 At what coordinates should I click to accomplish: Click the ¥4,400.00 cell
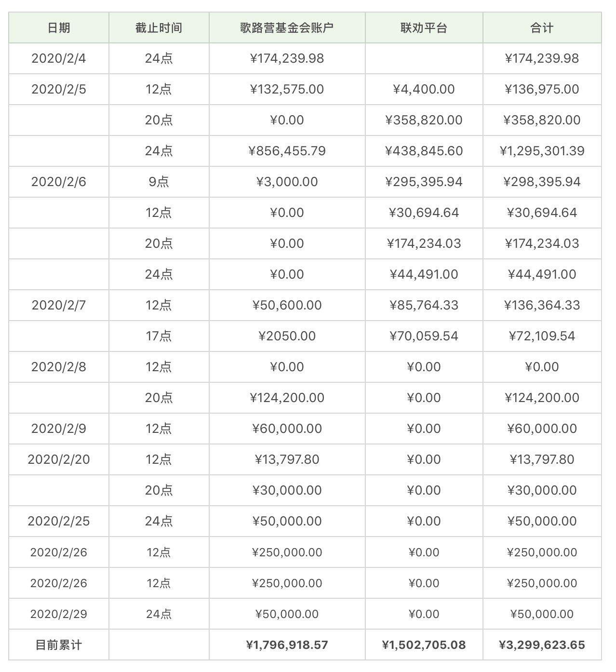[424, 89]
